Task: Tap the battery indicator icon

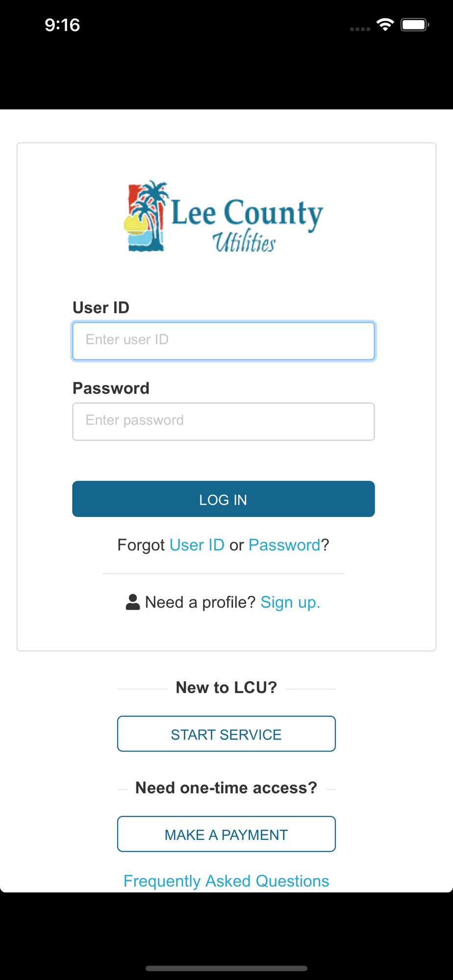Action: coord(415,24)
